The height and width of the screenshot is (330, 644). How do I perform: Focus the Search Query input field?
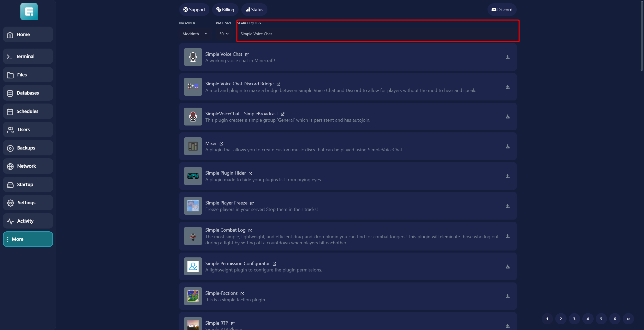(377, 34)
